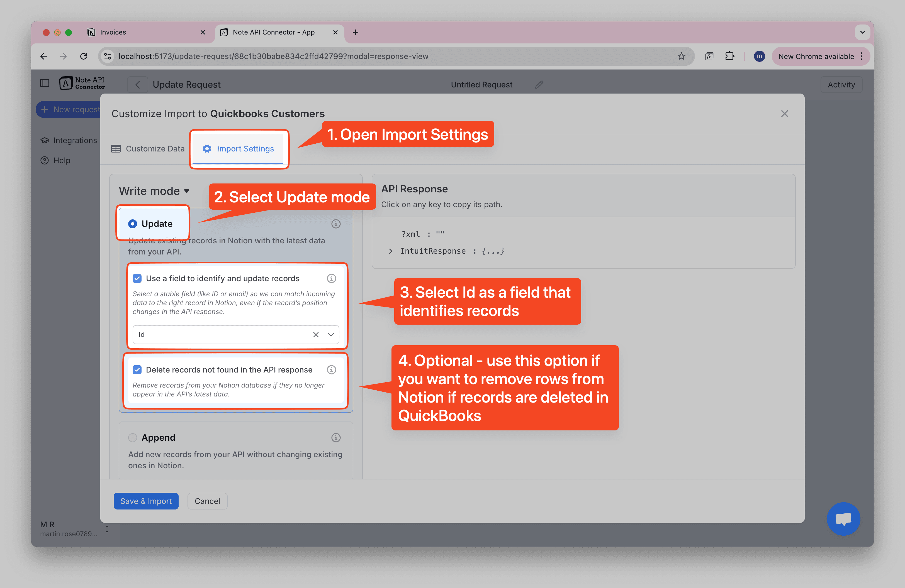Show info for Delete records option
The image size is (905, 588).
(x=331, y=370)
